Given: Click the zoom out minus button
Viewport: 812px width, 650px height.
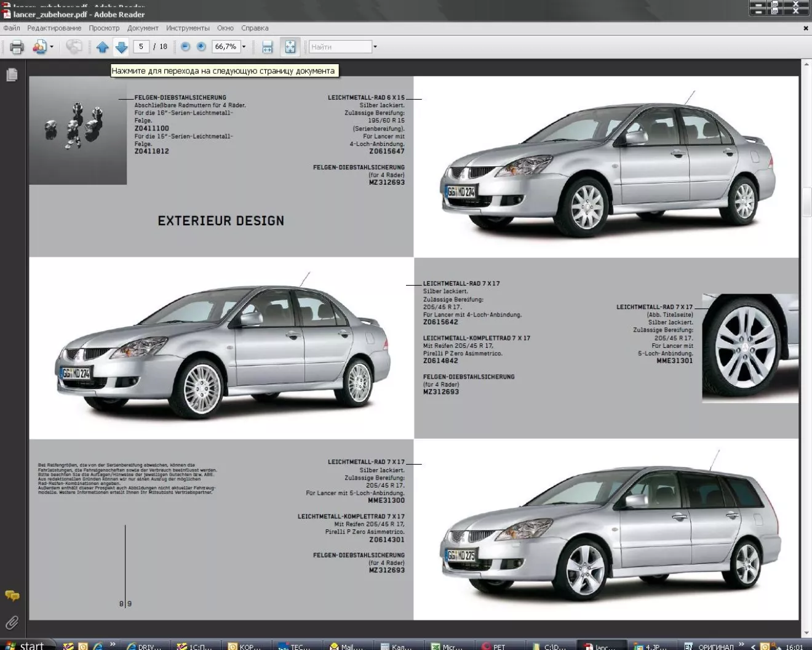Looking at the screenshot, I should coord(185,47).
